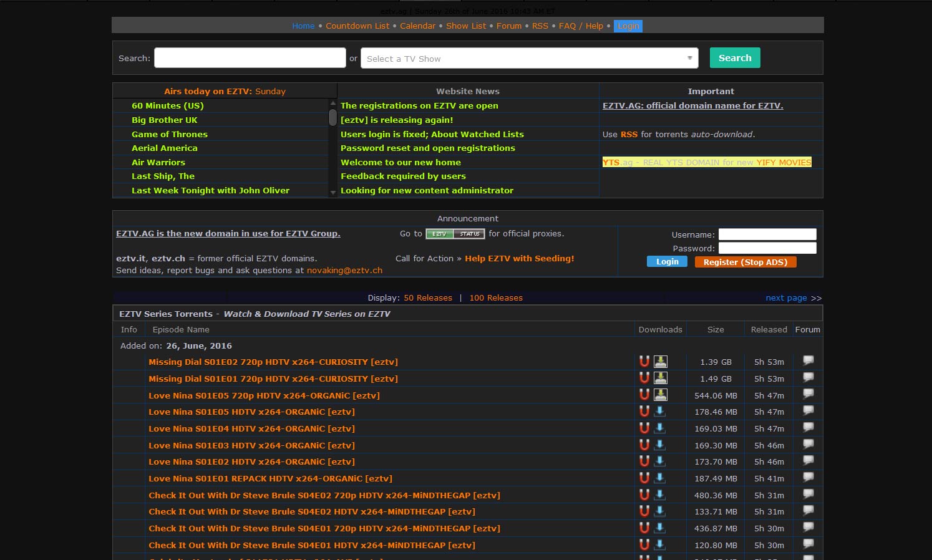Open forum comments for Missing Dial S01E02
This screenshot has width=932, height=560.
808,362
